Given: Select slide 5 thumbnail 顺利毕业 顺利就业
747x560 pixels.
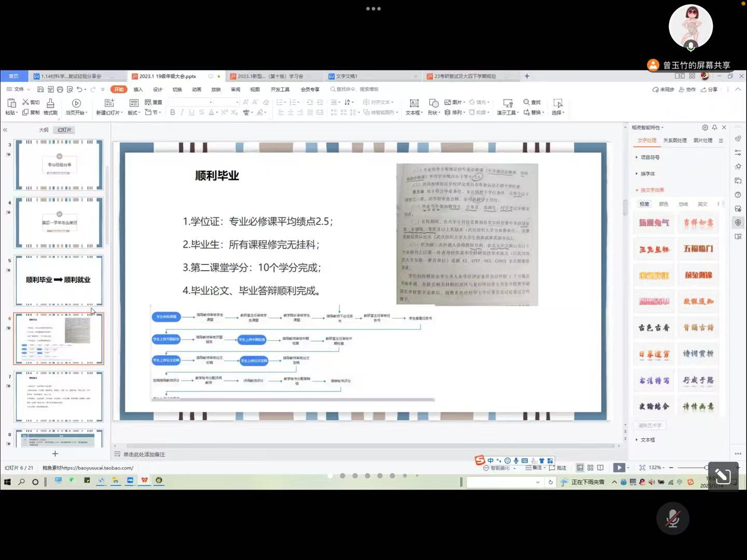Looking at the screenshot, I should coord(59,280).
